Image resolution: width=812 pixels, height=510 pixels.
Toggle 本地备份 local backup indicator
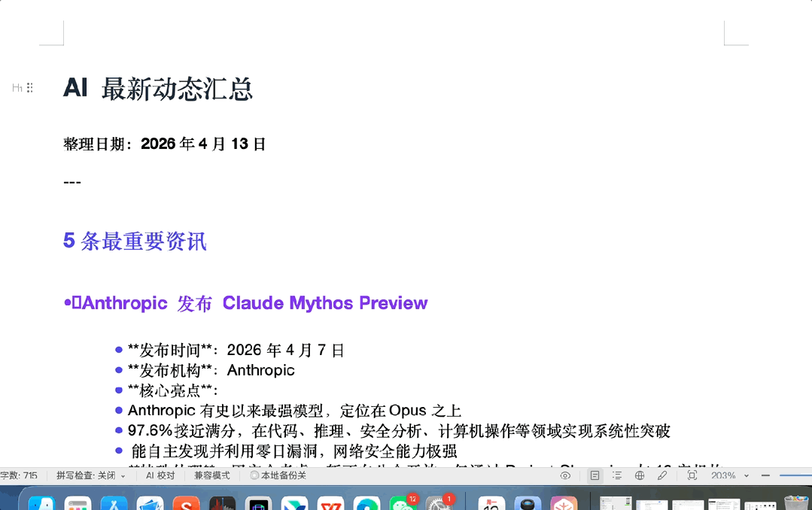[x=278, y=475]
